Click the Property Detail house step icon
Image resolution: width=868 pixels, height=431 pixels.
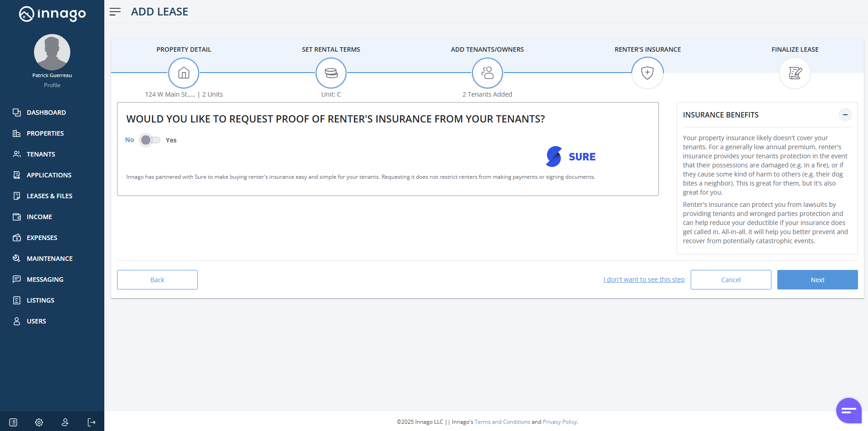pyautogui.click(x=184, y=73)
